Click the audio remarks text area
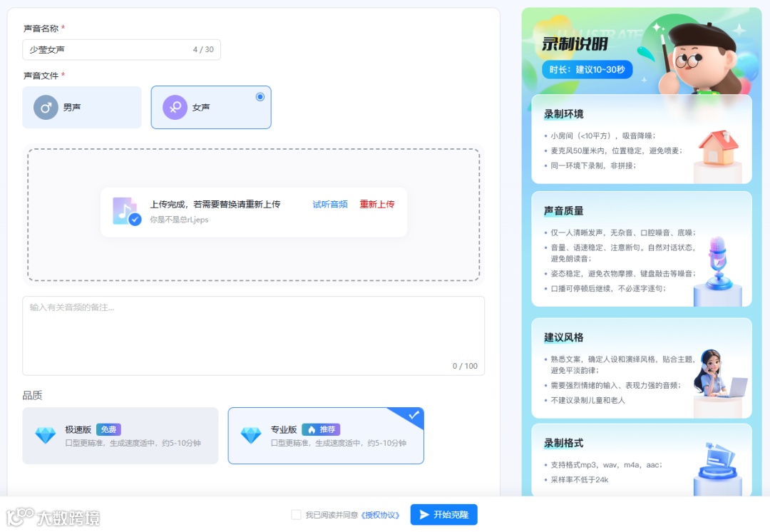This screenshot has width=770, height=532. pyautogui.click(x=254, y=335)
